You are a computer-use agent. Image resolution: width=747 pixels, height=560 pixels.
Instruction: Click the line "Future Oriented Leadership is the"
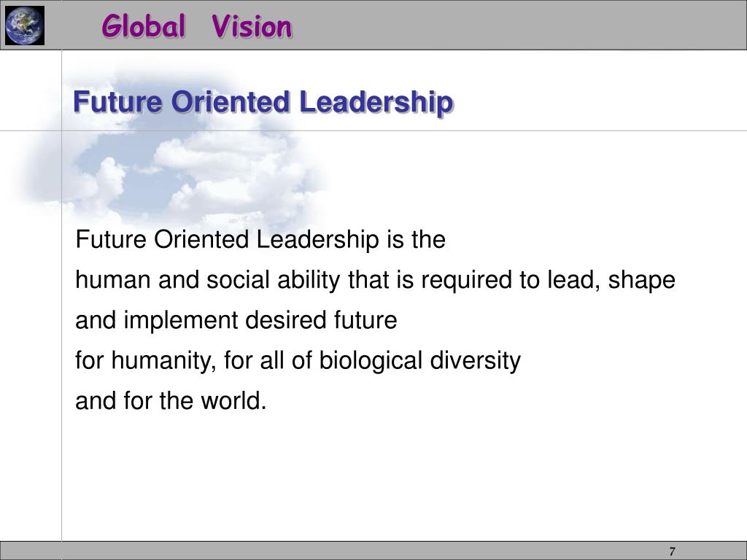260,239
